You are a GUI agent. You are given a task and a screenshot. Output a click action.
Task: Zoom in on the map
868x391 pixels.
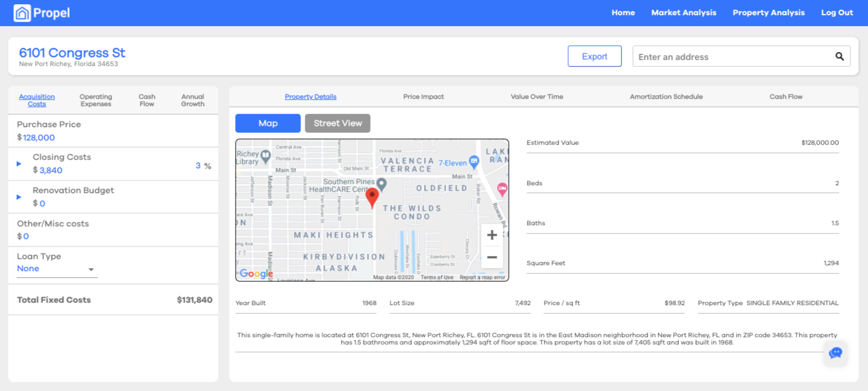[x=492, y=235]
